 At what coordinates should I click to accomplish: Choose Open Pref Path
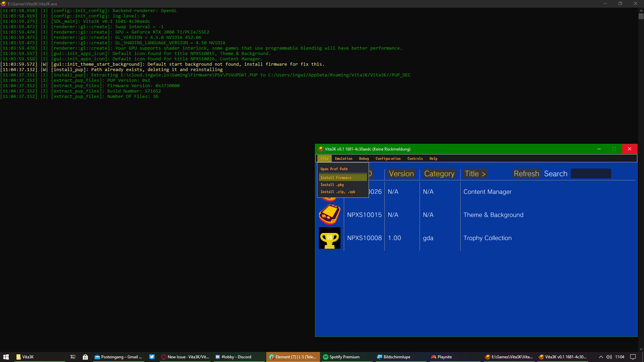[x=334, y=169]
